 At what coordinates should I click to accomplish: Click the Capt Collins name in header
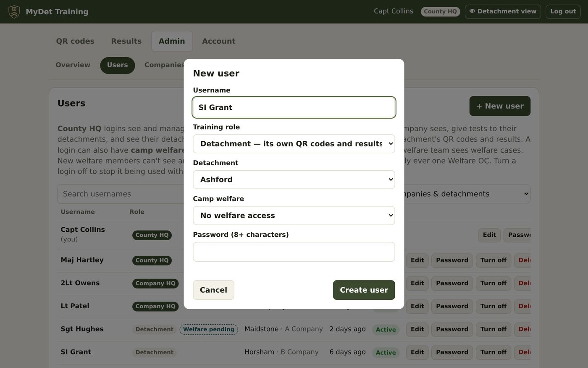tap(394, 11)
